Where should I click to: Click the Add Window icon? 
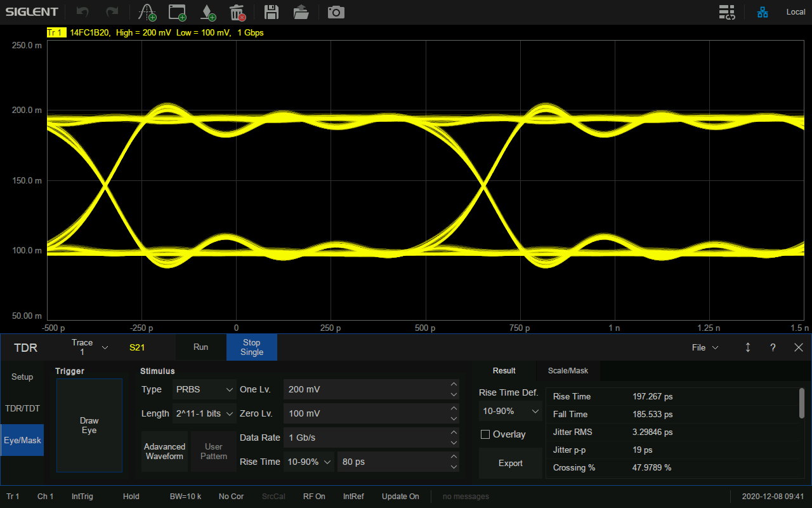pos(176,11)
